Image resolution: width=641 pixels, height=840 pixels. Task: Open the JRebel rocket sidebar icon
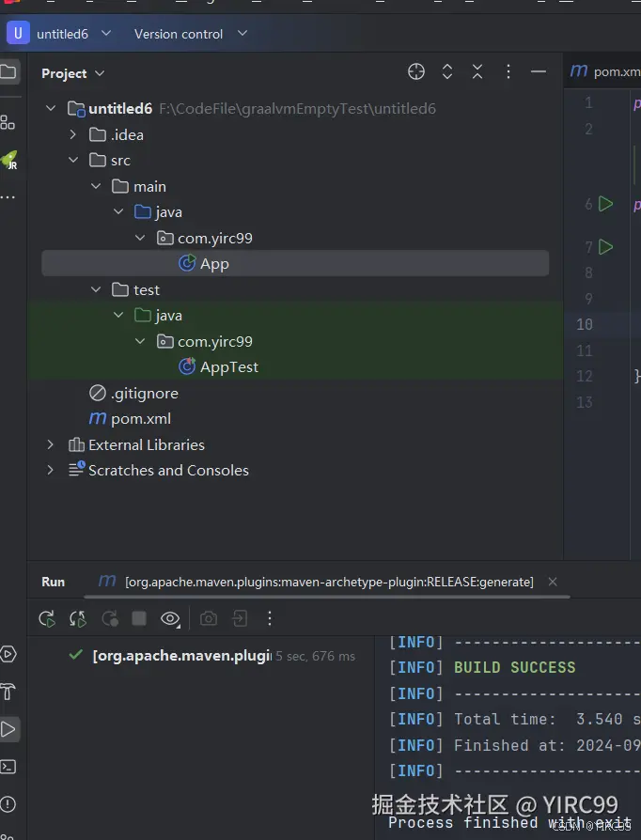(9, 160)
